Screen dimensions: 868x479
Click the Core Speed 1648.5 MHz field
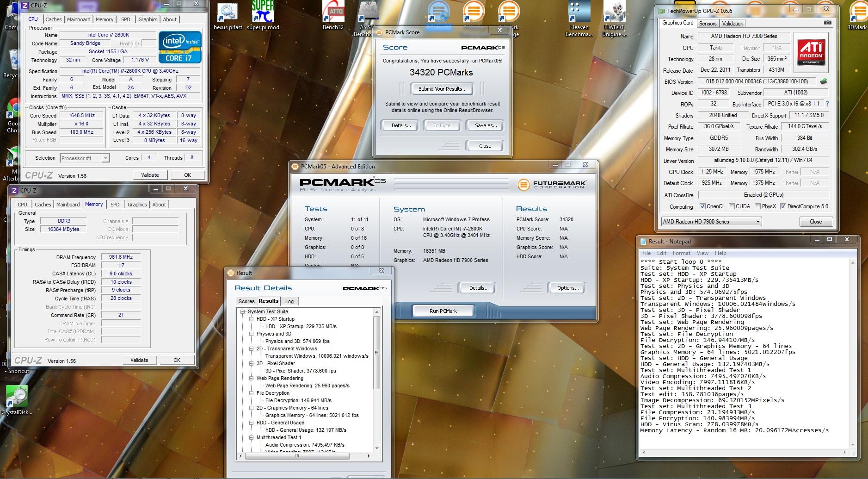click(x=81, y=116)
